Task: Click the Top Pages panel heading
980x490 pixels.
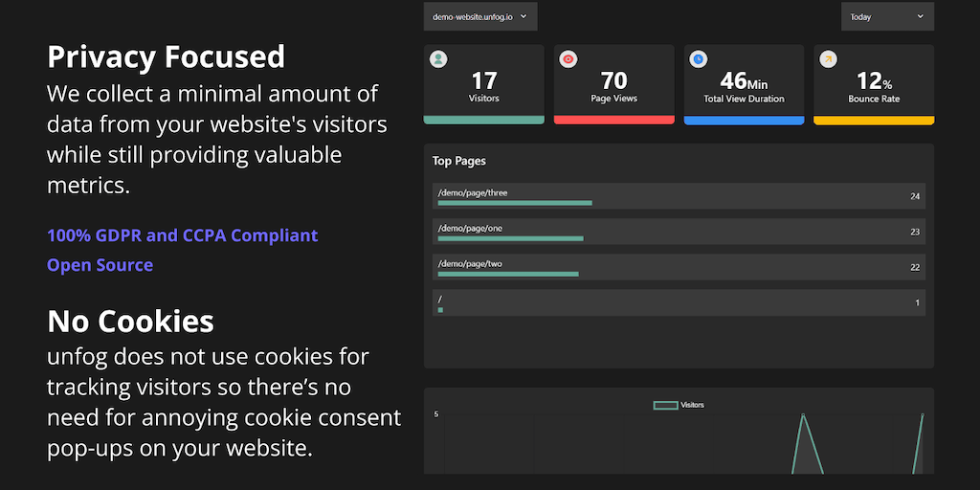Action: pyautogui.click(x=459, y=161)
